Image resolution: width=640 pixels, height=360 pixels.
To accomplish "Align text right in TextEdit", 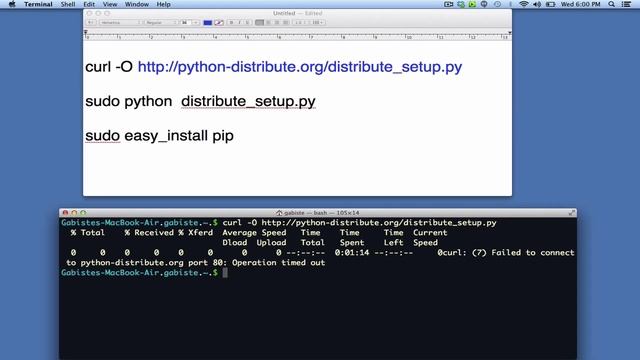I will point(277,22).
